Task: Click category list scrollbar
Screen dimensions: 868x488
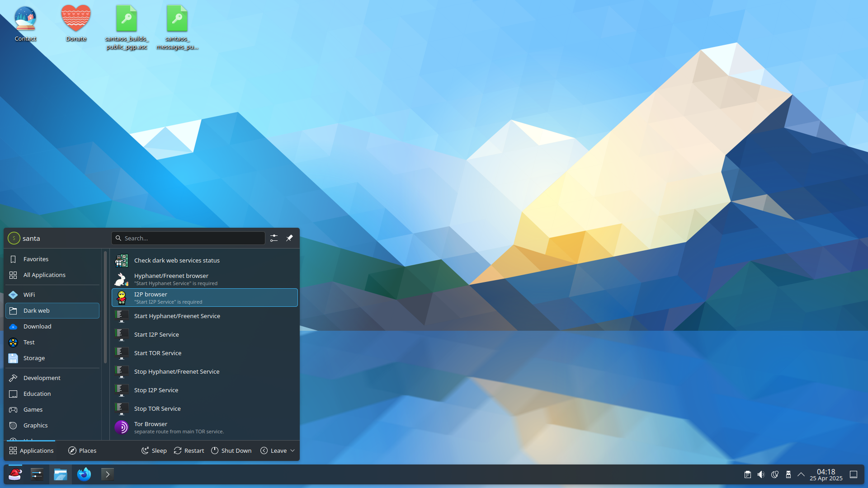Action: pyautogui.click(x=105, y=307)
